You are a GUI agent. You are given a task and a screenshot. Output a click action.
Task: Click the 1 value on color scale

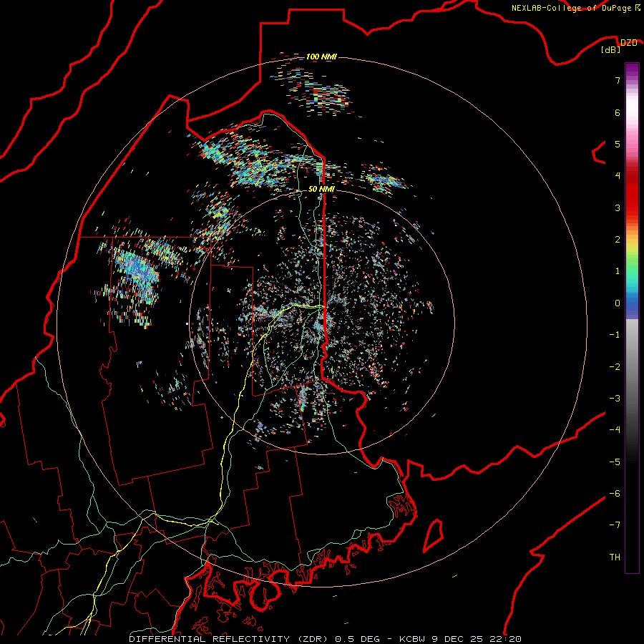pos(618,271)
